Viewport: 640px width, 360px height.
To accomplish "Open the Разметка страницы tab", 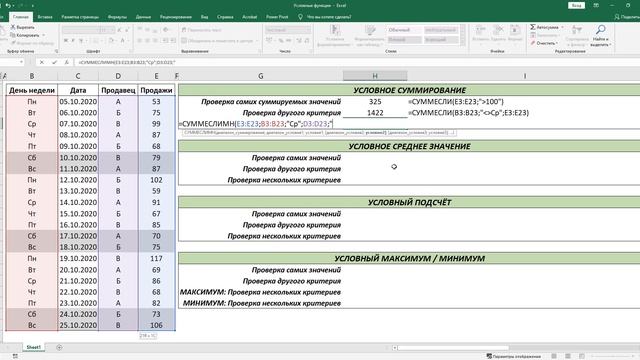I will coord(80,17).
